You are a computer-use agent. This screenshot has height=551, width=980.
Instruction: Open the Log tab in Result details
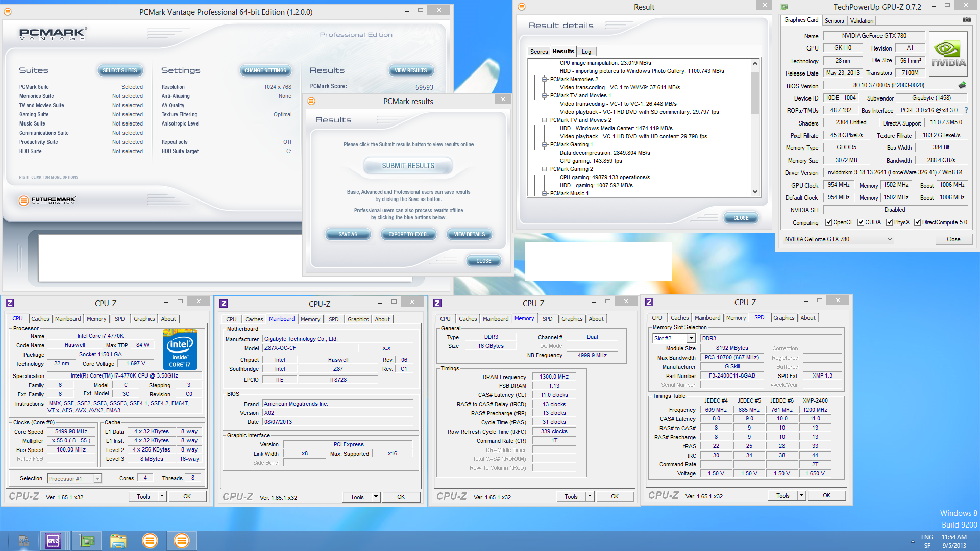click(586, 52)
